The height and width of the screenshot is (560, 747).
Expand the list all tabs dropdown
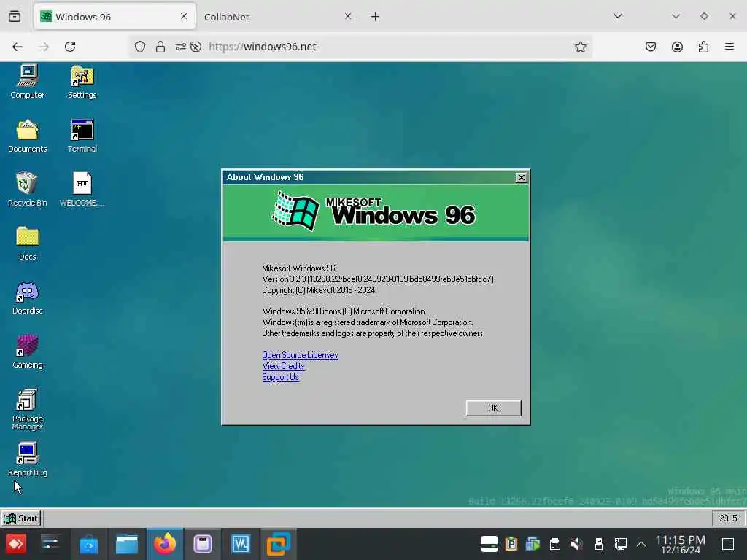[617, 16]
